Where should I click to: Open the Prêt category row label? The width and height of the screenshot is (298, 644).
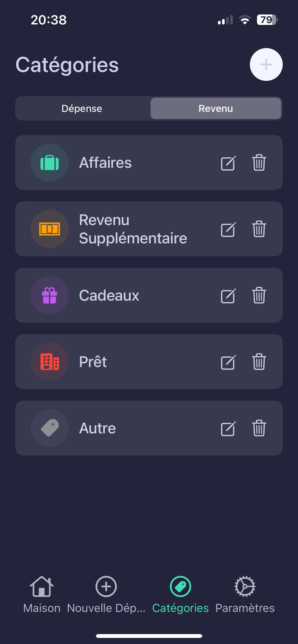[93, 361]
